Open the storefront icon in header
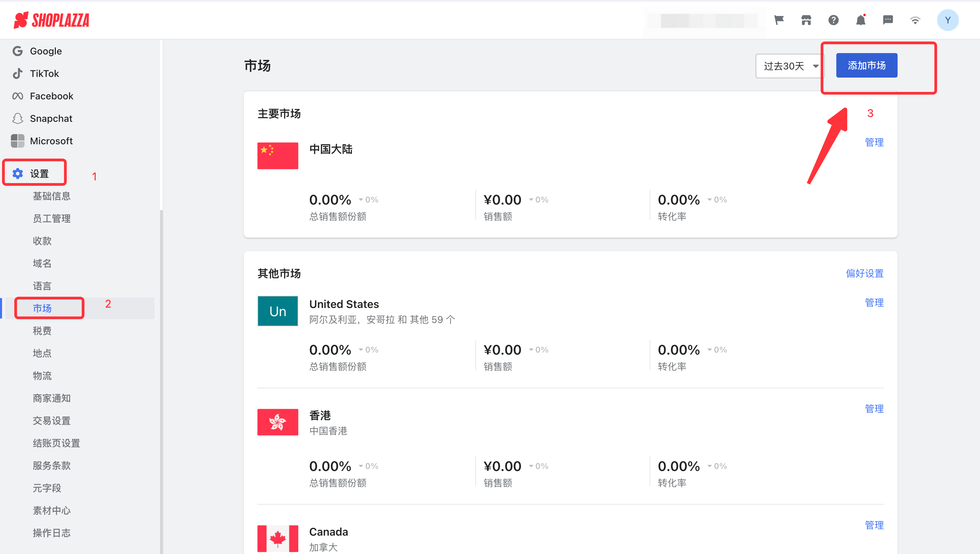 [806, 20]
